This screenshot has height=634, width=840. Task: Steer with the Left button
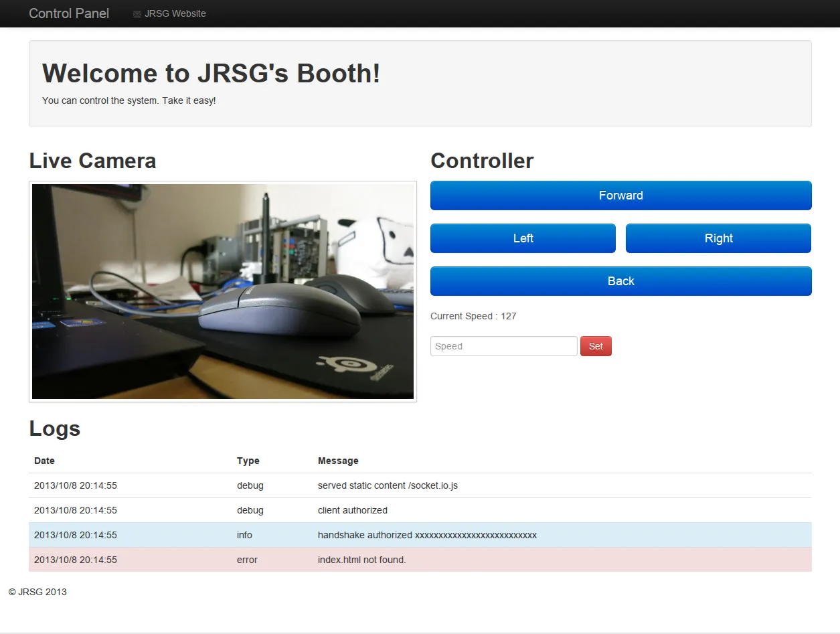(x=523, y=238)
